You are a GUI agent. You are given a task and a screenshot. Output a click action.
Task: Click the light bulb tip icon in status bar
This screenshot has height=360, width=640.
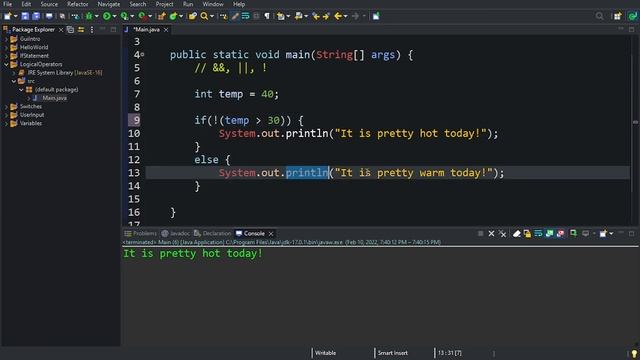click(634, 353)
